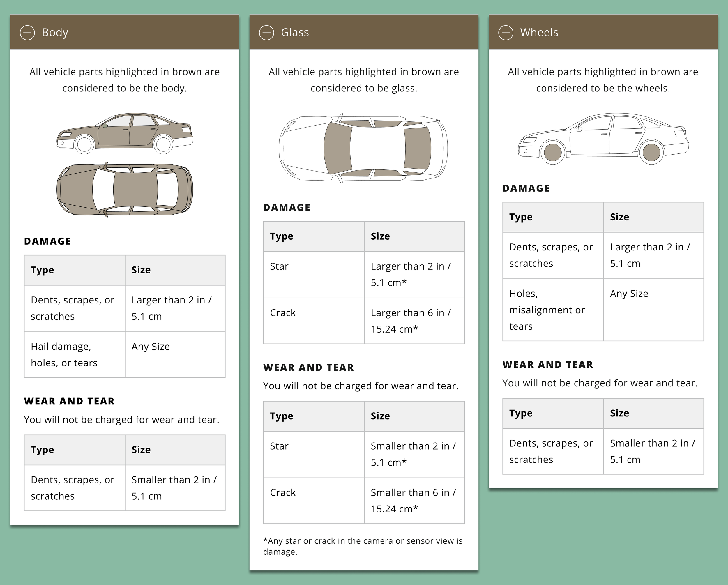Click the front wheel in wheels illustration
This screenshot has width=728, height=585.
[x=553, y=153]
